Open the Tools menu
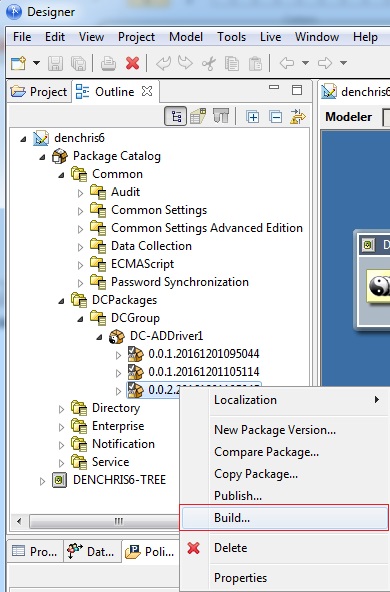Screen dimensions: 390x592 231,37
